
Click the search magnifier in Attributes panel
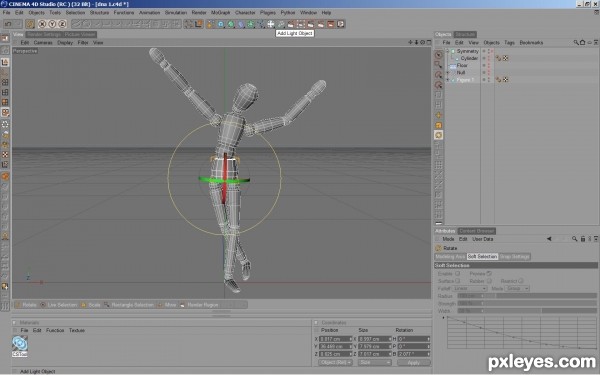click(574, 239)
